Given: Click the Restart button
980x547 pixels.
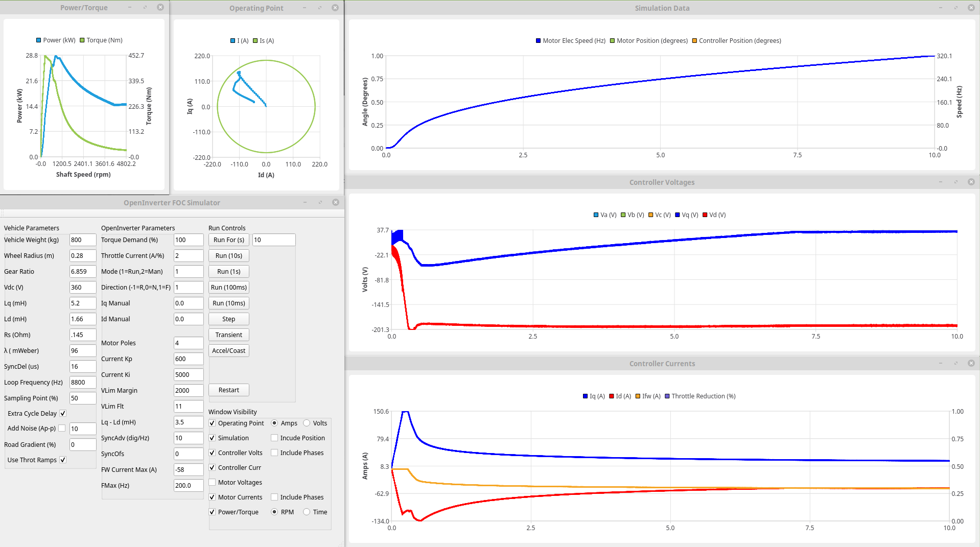Looking at the screenshot, I should tap(228, 390).
